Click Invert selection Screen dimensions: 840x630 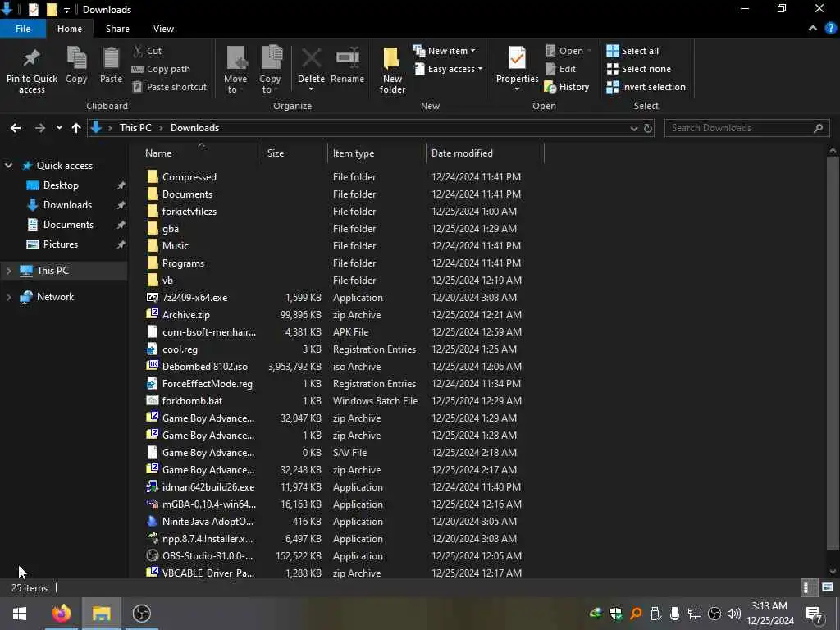pos(646,87)
